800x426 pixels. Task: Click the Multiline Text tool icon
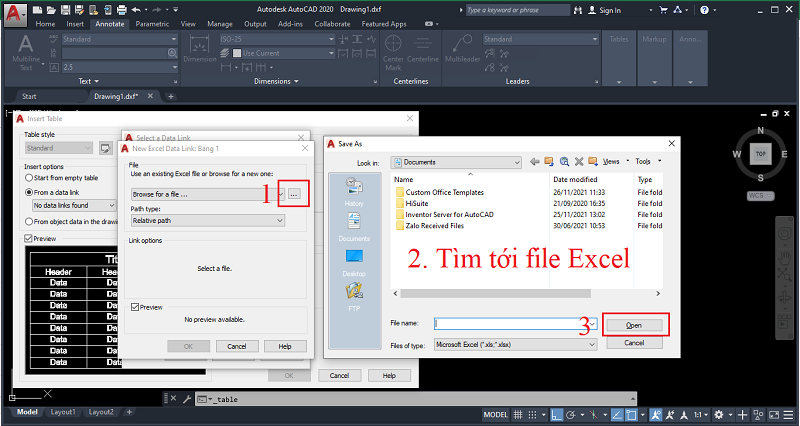[26, 44]
